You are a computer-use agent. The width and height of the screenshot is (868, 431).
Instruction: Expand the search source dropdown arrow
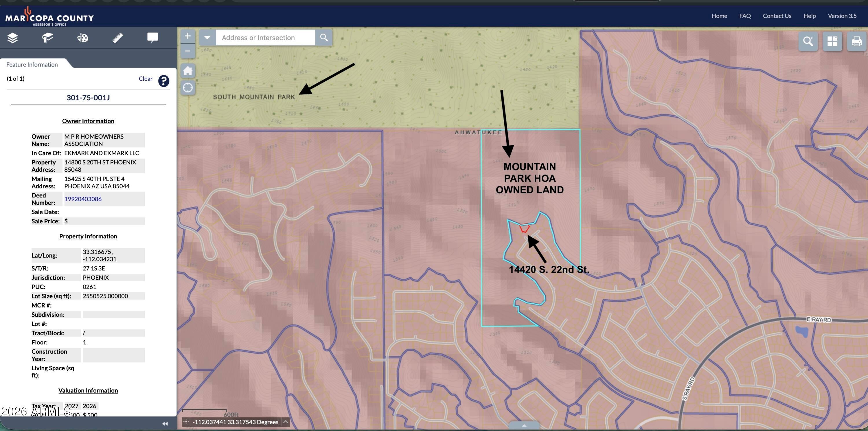pos(207,37)
